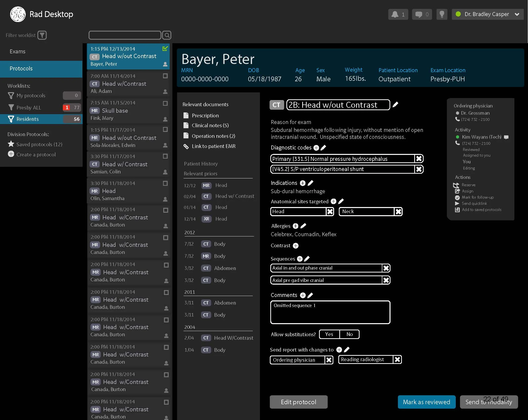Click the person icon on Fink, Mary row

pos(165,119)
